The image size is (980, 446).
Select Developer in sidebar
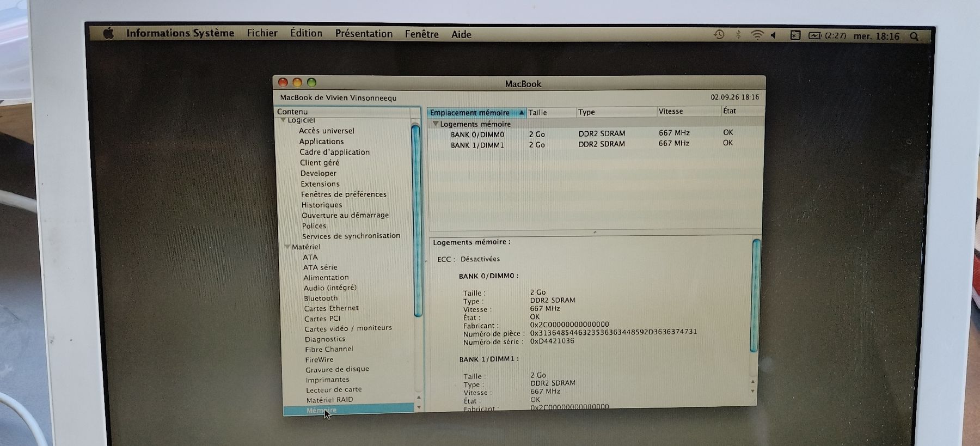coord(318,173)
